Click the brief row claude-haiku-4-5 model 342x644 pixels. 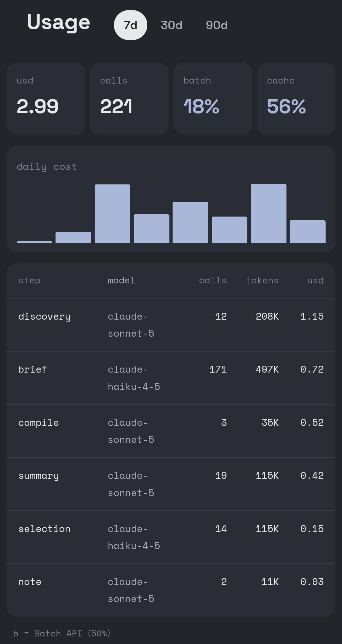[x=134, y=378]
